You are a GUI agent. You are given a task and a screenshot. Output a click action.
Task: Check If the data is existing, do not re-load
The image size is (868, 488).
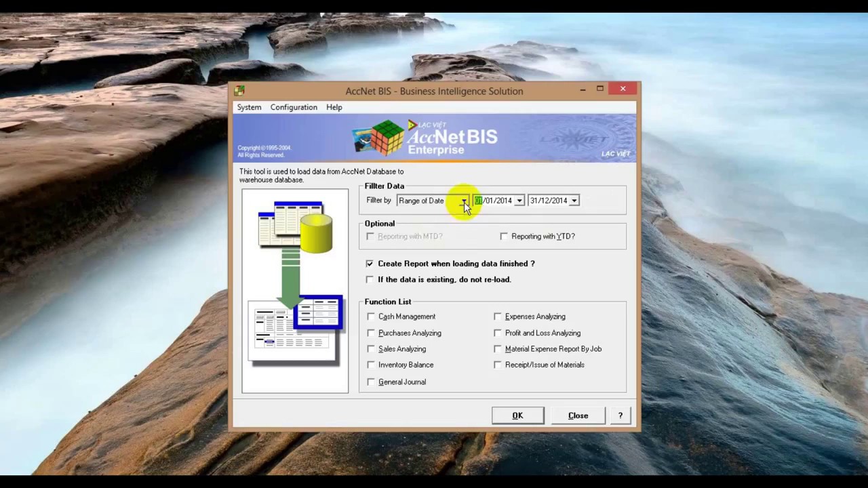click(x=370, y=279)
